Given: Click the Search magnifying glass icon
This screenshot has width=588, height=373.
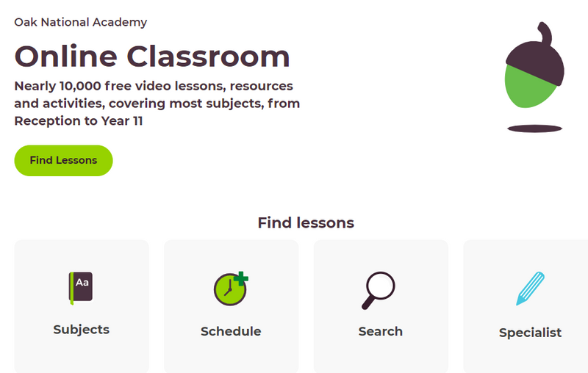Looking at the screenshot, I should [379, 290].
